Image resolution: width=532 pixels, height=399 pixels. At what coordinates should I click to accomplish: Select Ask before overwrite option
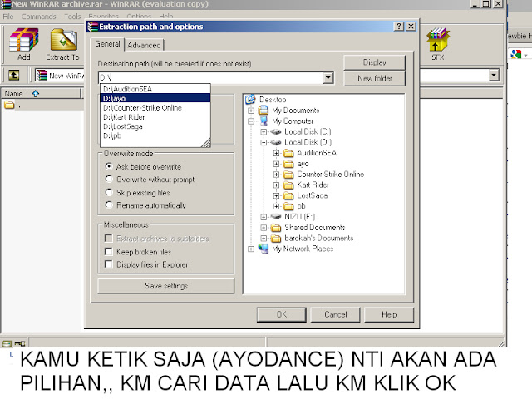(x=109, y=166)
